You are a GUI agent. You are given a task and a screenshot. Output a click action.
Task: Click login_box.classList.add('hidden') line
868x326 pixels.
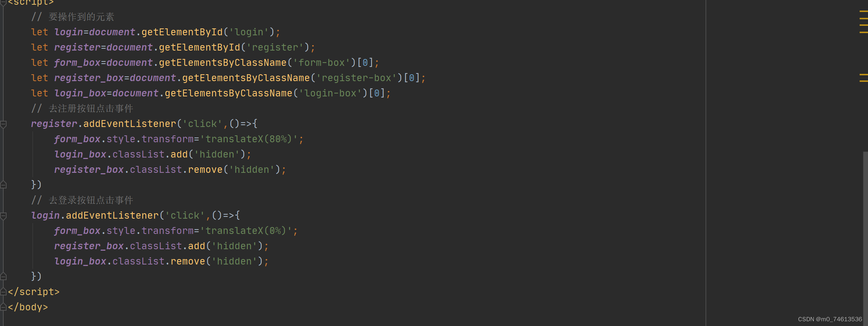(x=153, y=154)
